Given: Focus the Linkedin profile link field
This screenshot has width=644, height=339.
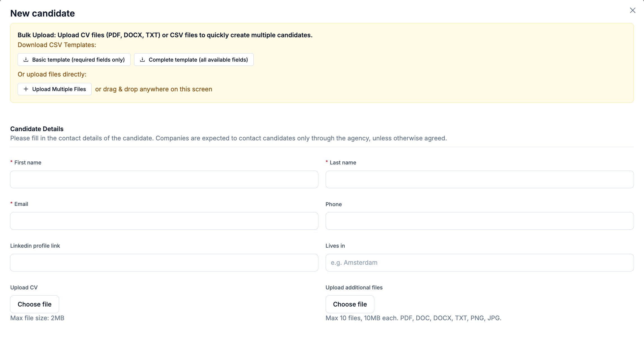Looking at the screenshot, I should 164,263.
